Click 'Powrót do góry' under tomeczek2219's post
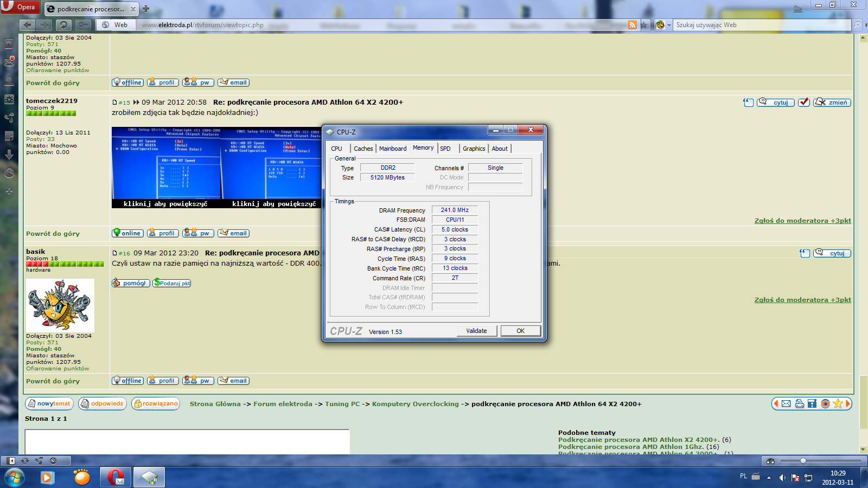 click(x=53, y=234)
